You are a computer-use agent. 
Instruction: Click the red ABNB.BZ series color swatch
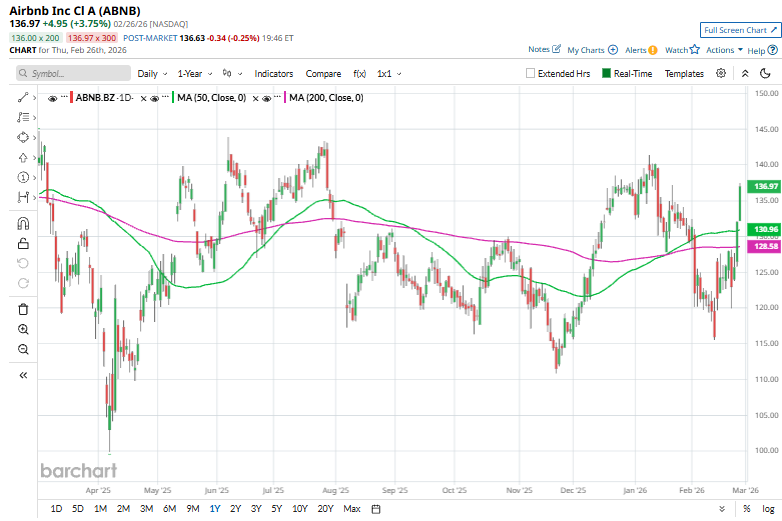tap(70, 98)
